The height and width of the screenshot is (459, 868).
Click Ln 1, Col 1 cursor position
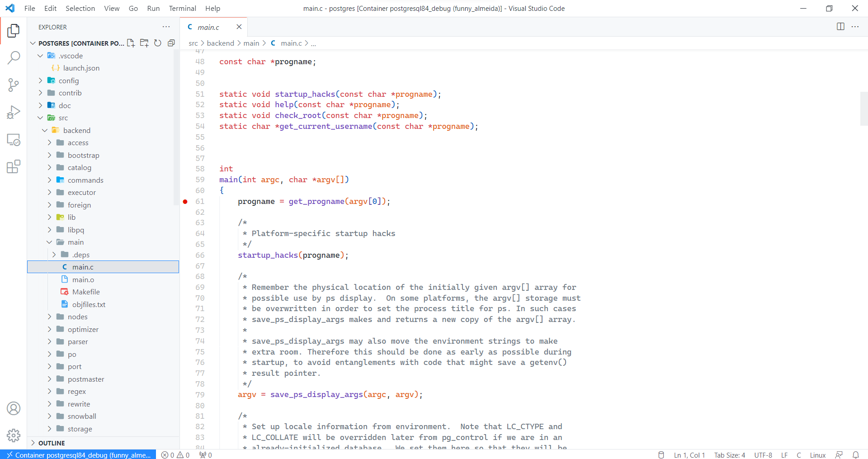(x=689, y=455)
